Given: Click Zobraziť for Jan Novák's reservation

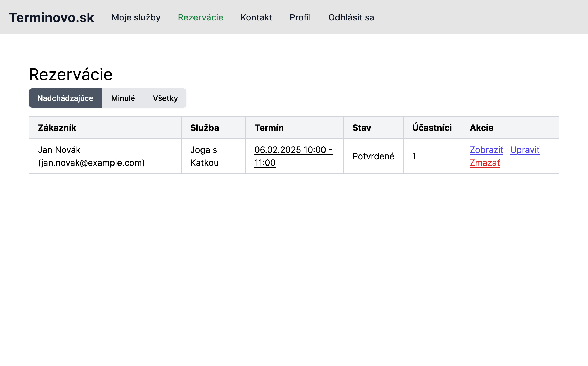Looking at the screenshot, I should point(486,150).
